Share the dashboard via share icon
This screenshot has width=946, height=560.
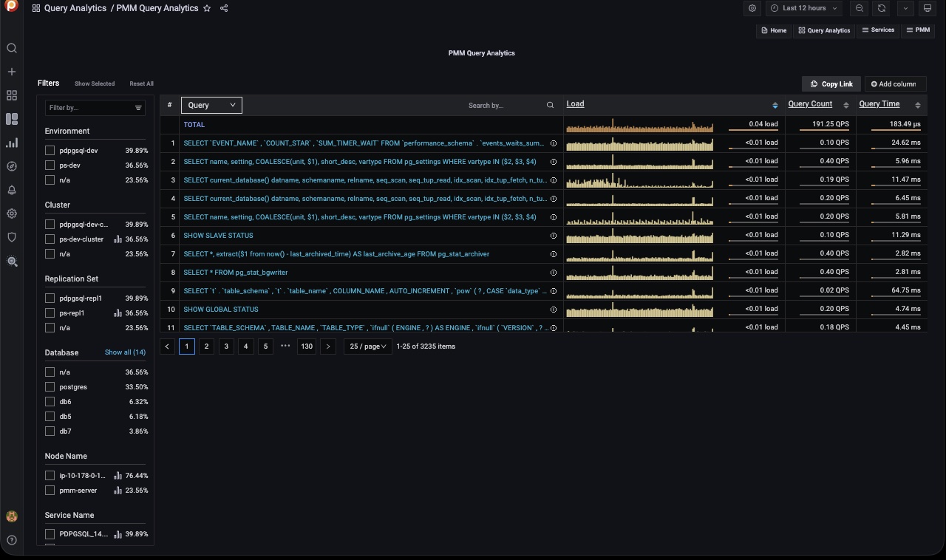click(x=224, y=8)
